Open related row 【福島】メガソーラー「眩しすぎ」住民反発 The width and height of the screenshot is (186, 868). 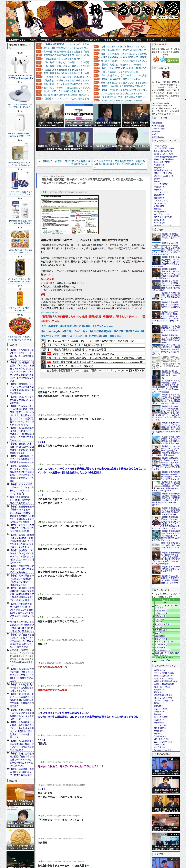point(93,366)
